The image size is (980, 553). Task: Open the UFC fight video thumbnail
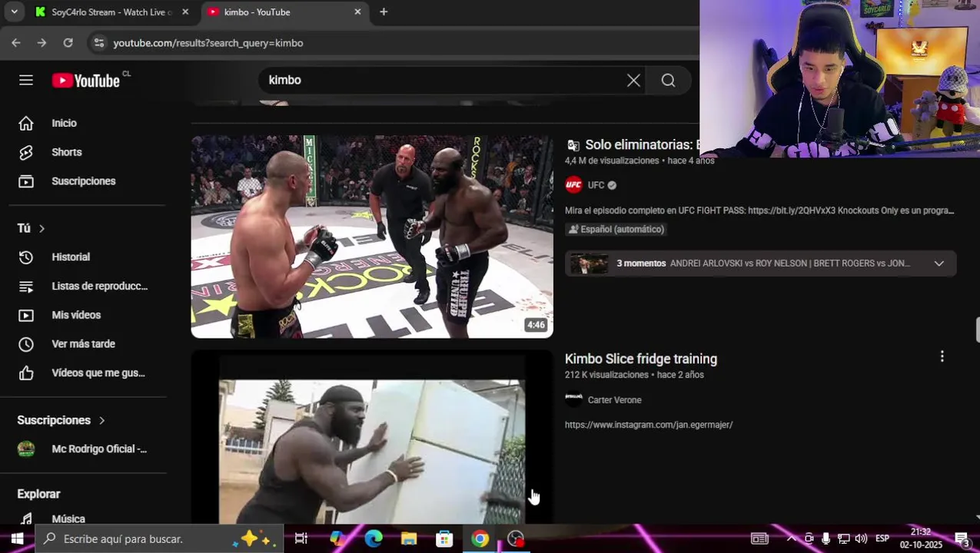click(x=372, y=237)
